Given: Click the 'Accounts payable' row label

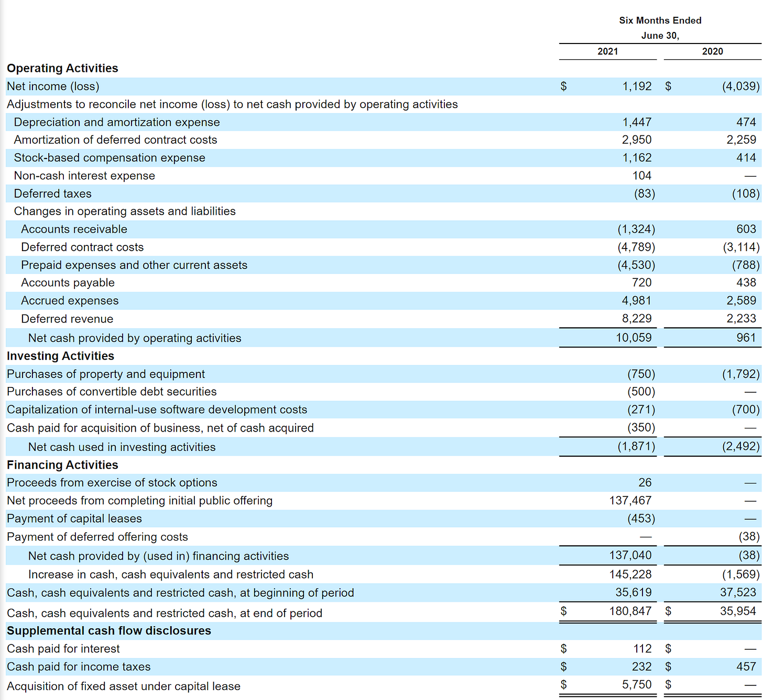Looking at the screenshot, I should [68, 283].
